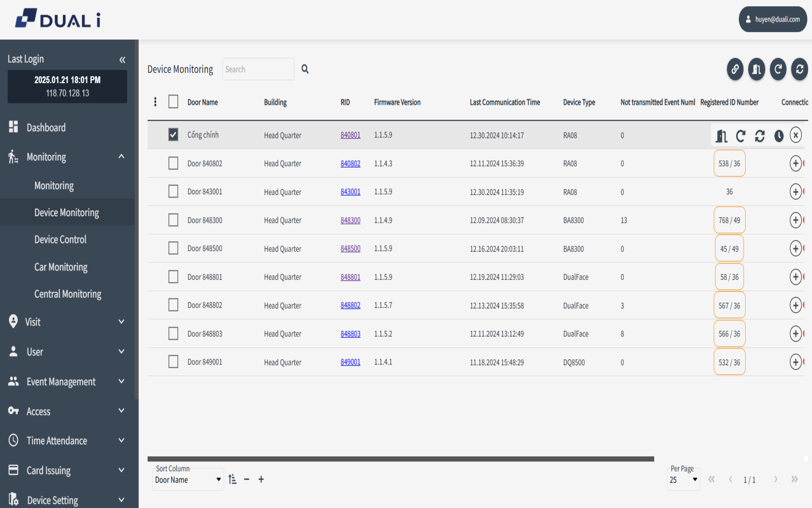Remove sort column with the minus icon
The image size is (812, 508).
(246, 479)
